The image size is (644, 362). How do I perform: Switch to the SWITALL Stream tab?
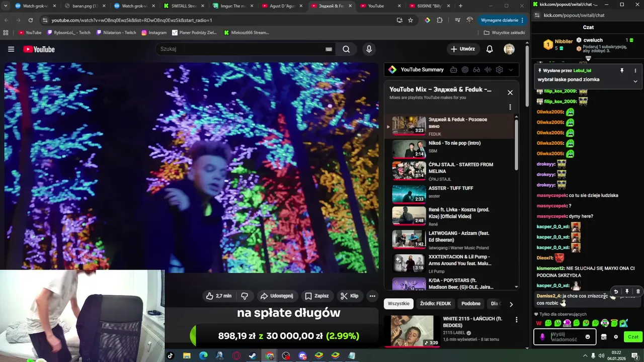(x=184, y=6)
